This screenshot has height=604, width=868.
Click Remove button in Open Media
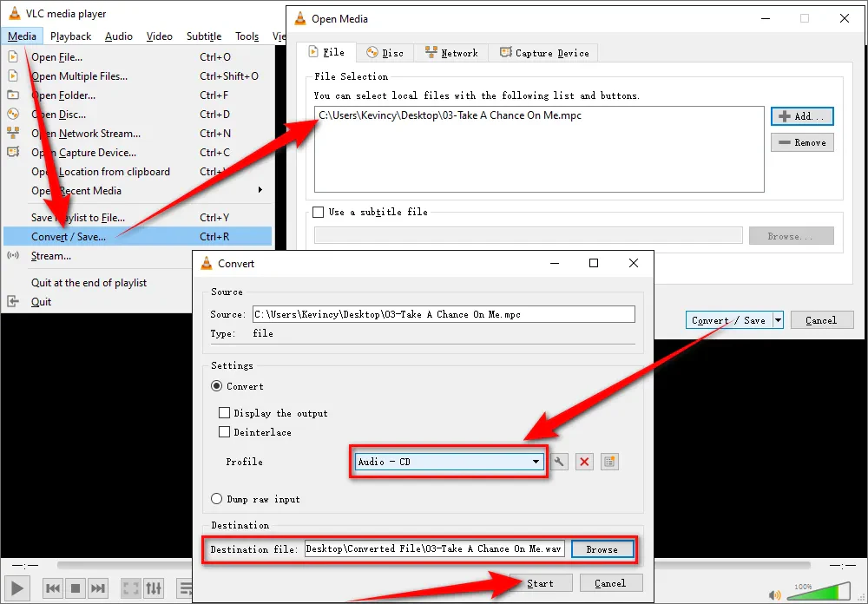[x=802, y=142]
